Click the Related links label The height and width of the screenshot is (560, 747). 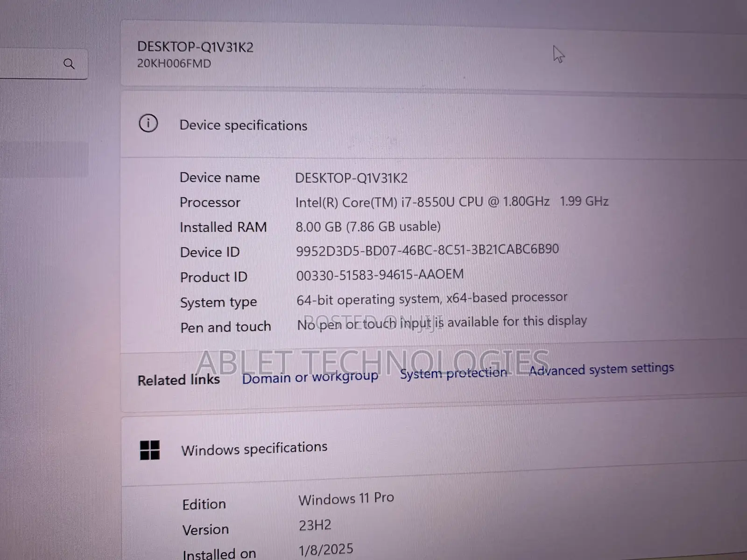click(x=179, y=380)
